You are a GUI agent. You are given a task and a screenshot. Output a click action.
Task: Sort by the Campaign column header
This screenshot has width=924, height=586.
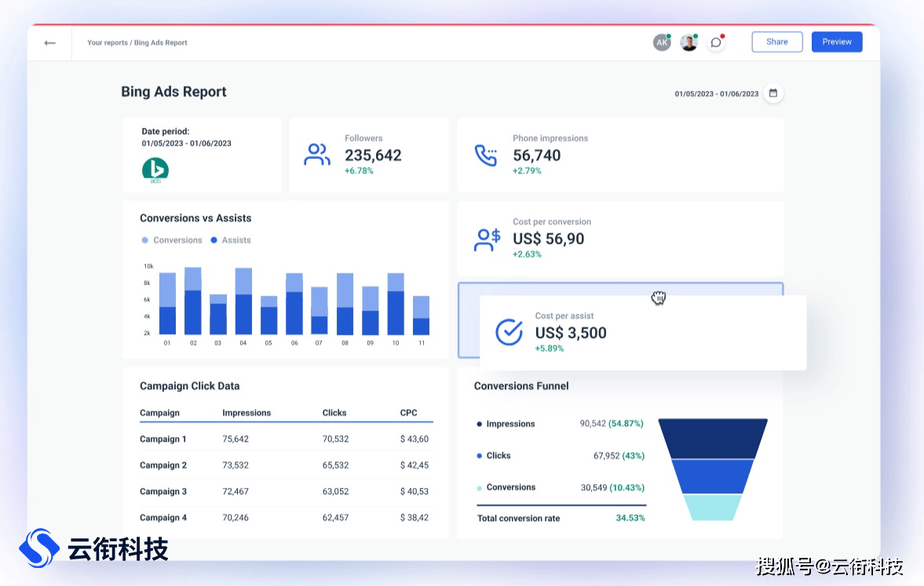159,413
